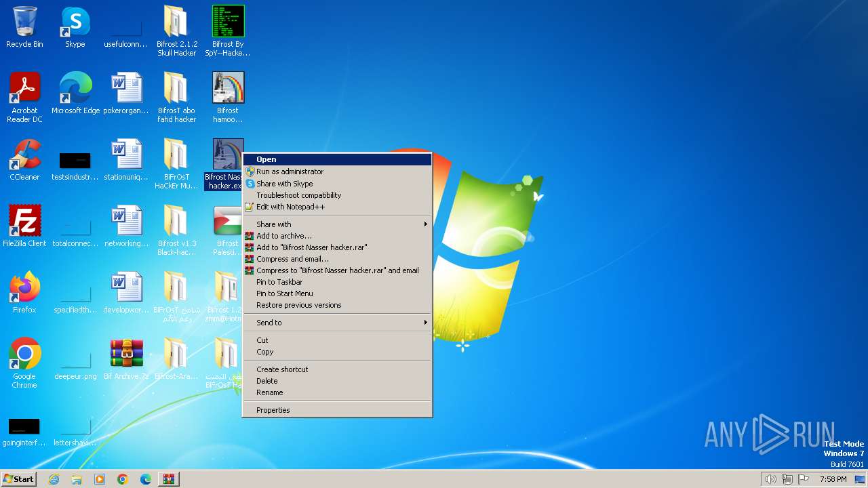This screenshot has height=488, width=868.
Task: Select the Bifrost hamoo rainbow icon
Action: click(228, 97)
